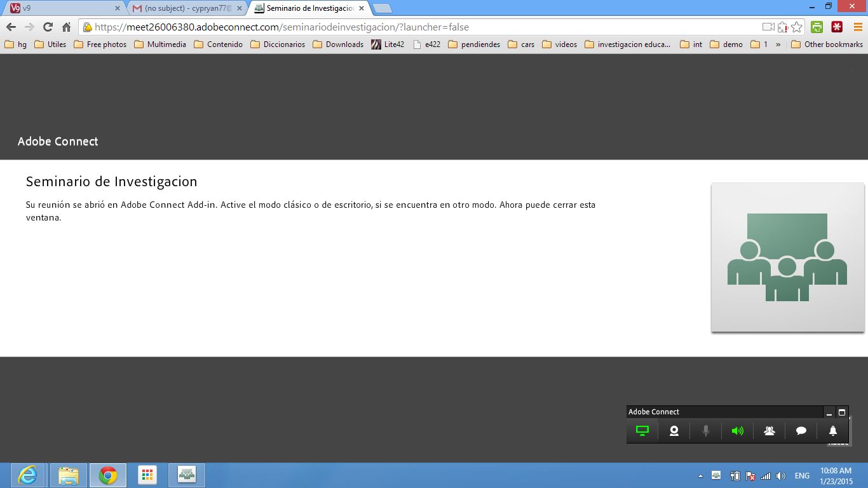Select the Seminario de Investigacion tab

[308, 8]
